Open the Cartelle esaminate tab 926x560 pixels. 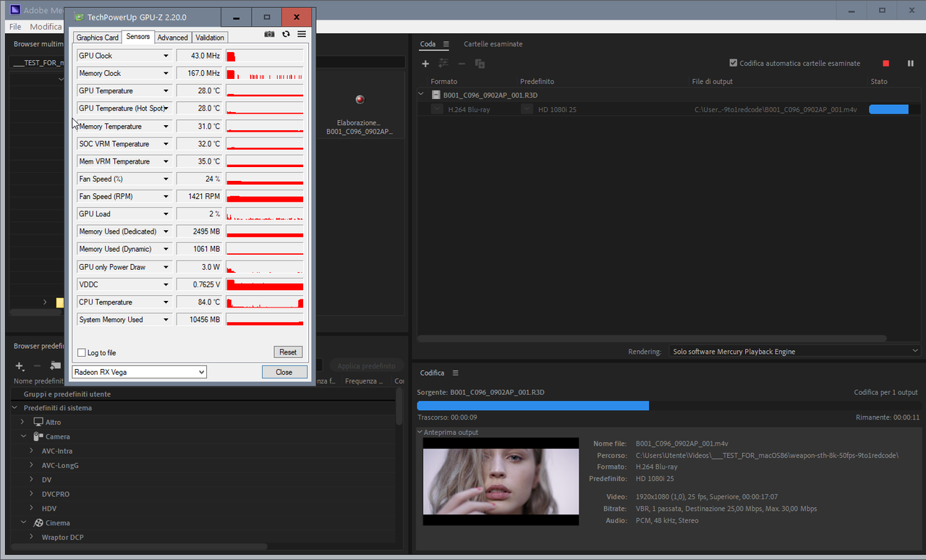[493, 44]
